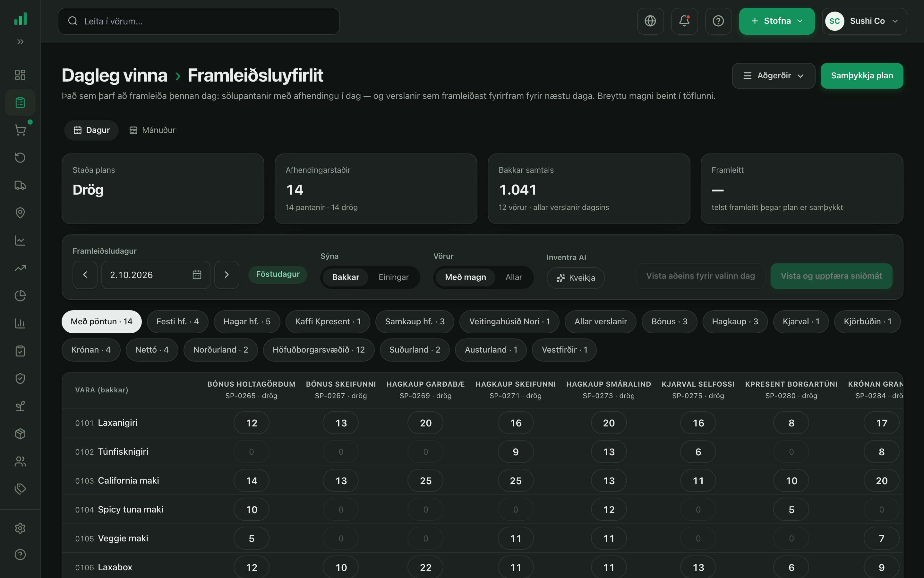Switch display to Einingar

click(393, 277)
